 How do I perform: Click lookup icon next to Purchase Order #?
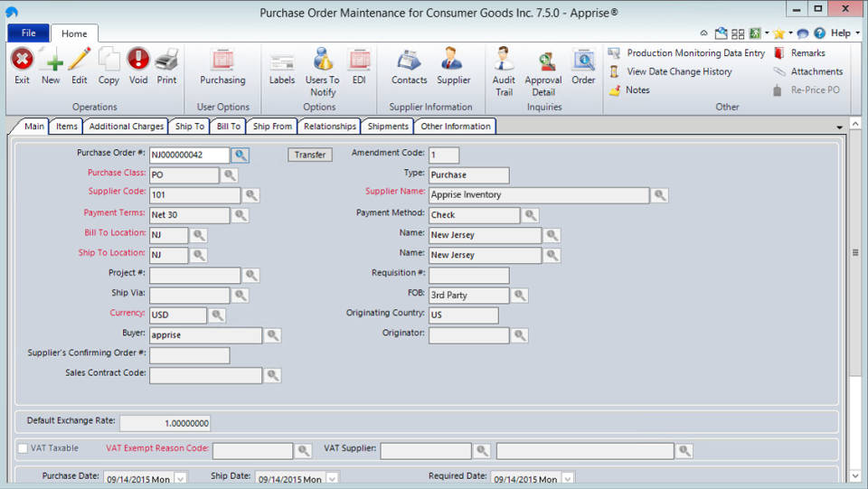click(240, 155)
